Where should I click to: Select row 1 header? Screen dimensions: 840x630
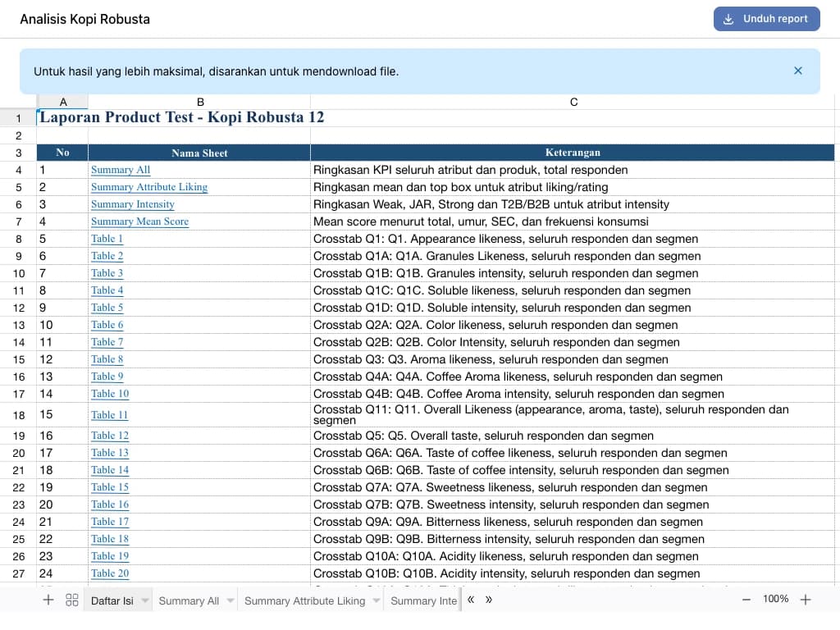(18, 118)
